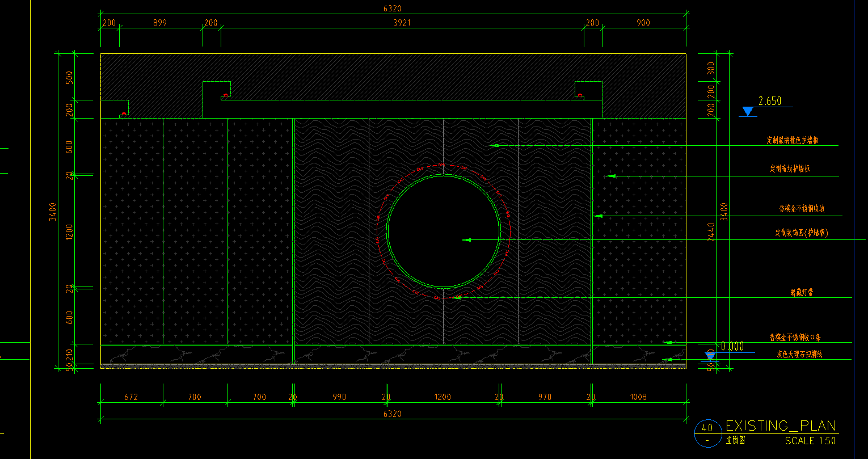Select the bottom '1008' dimension

pos(638,397)
